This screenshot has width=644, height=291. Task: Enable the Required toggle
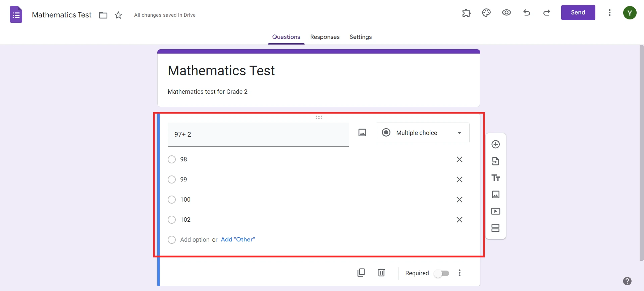tap(442, 273)
